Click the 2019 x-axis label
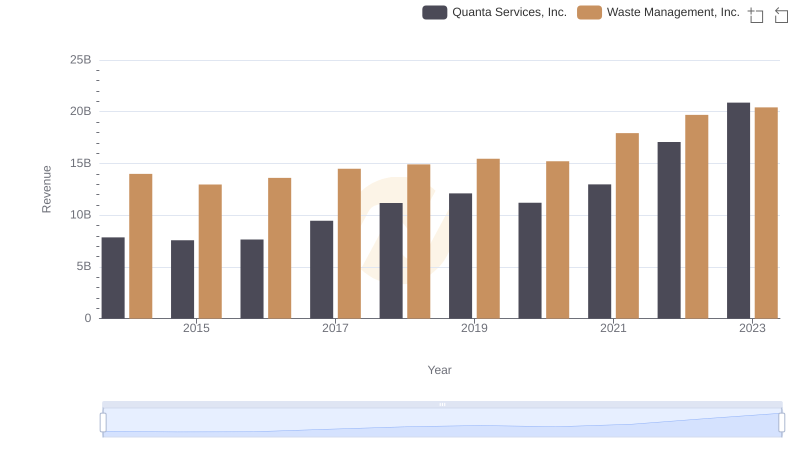Image resolution: width=800 pixels, height=461 pixels. click(474, 328)
